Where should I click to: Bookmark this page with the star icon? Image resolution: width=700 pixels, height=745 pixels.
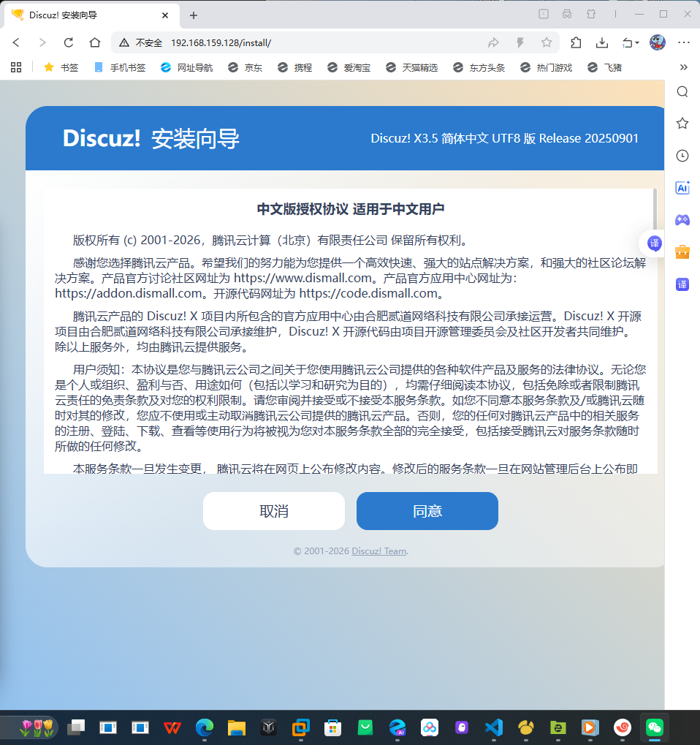point(547,42)
